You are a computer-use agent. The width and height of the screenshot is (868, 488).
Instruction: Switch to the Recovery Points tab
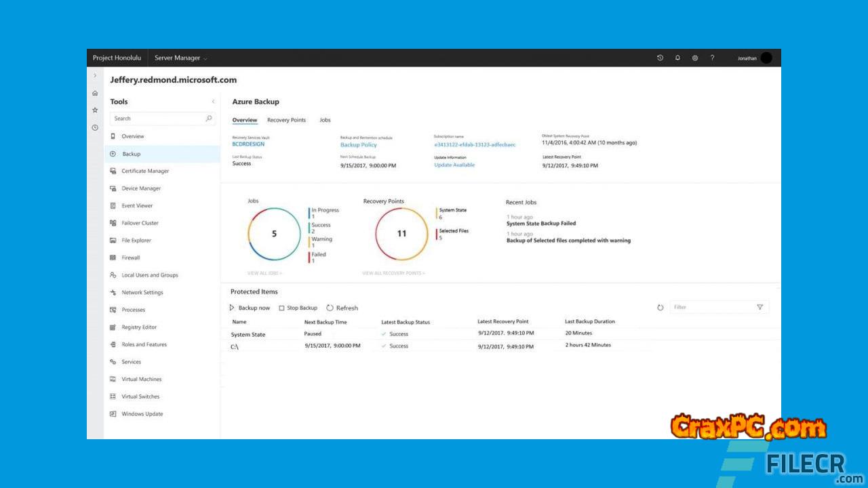286,120
